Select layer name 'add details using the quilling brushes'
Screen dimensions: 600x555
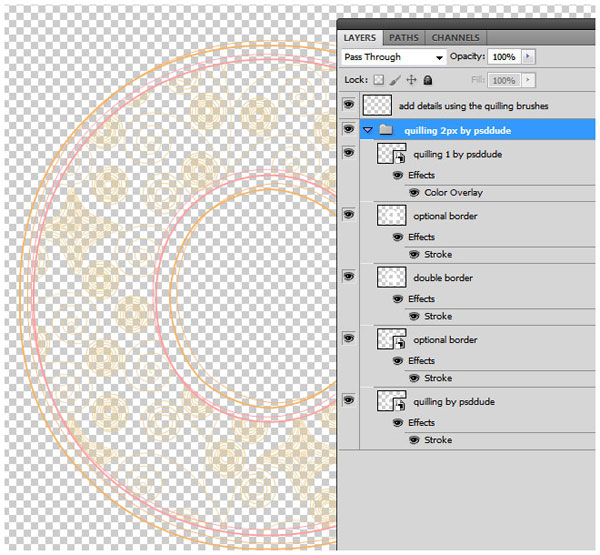pos(473,106)
